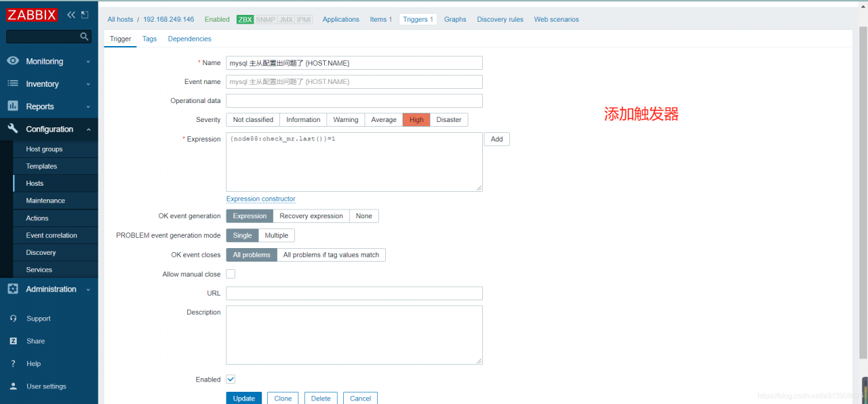The height and width of the screenshot is (404, 868).
Task: Set severity to Not classified
Action: tap(253, 120)
